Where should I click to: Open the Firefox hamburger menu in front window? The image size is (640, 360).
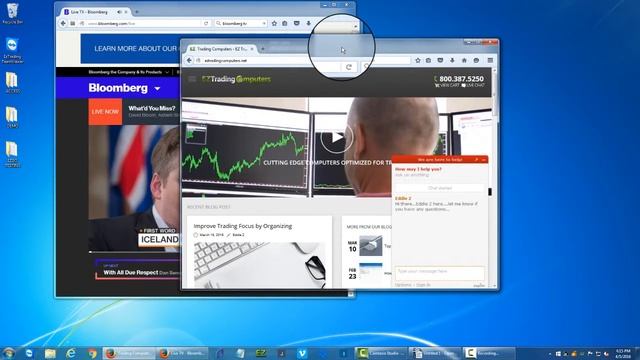[x=490, y=60]
